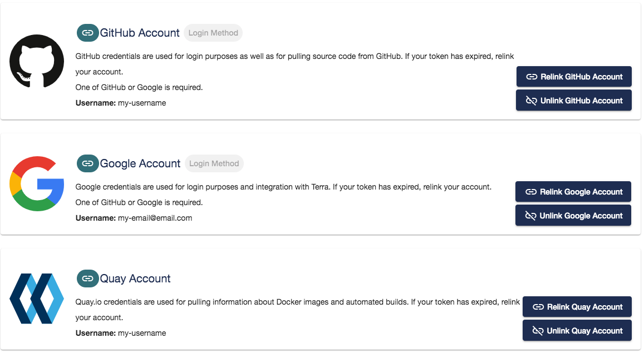Click Unlink Quay Account
Image resolution: width=644 pixels, height=353 pixels.
[577, 330]
